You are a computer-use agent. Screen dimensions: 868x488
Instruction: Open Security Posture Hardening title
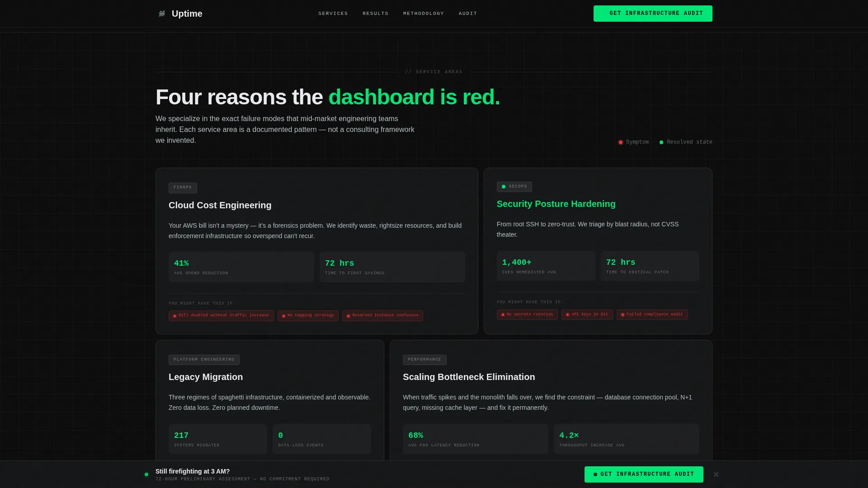click(x=556, y=204)
